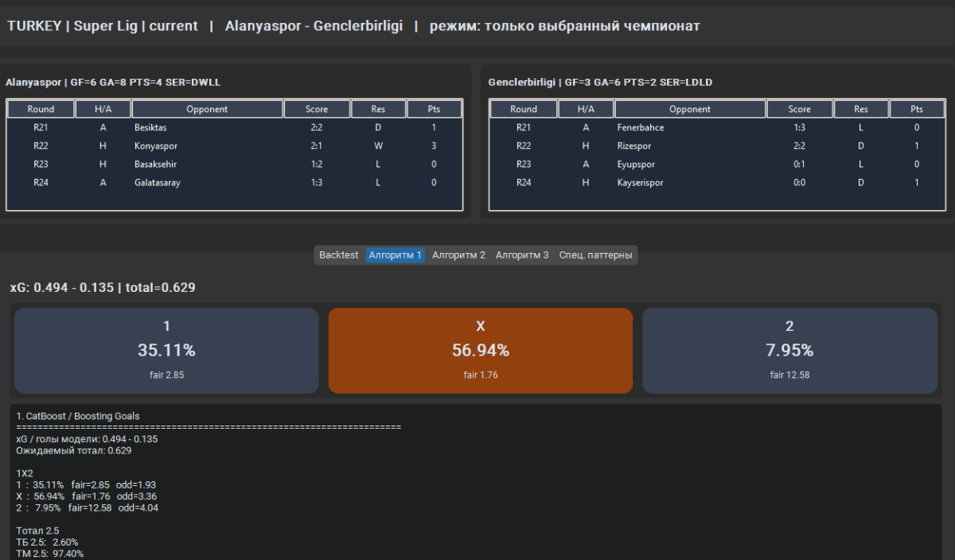
Task: Select the orange draw card showing 56.94%
Action: tap(481, 350)
